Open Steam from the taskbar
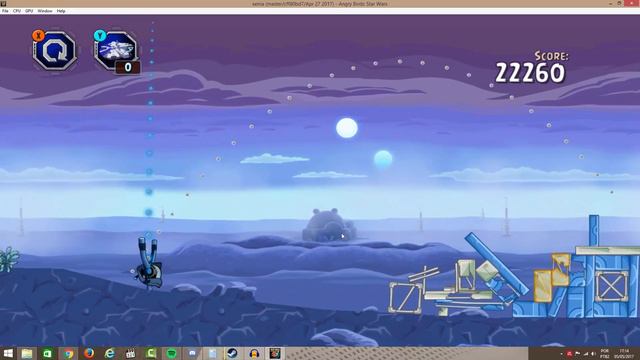The height and width of the screenshot is (360, 640). (x=233, y=353)
